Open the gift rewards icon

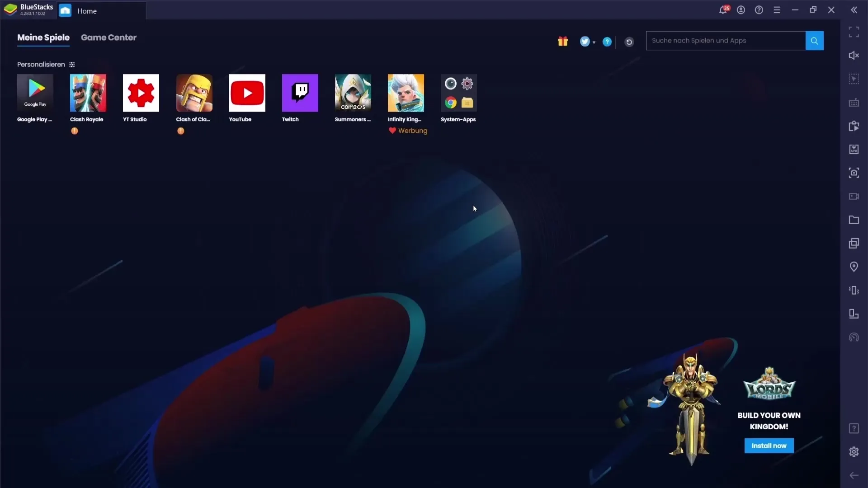coord(562,41)
